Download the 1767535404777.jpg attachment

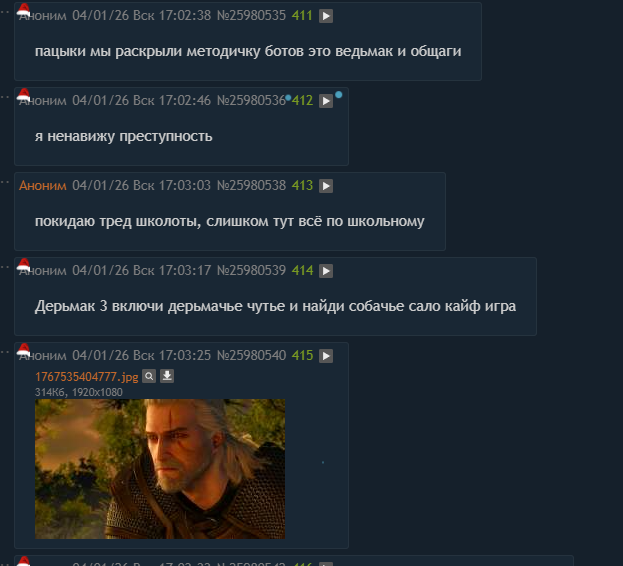[x=167, y=376]
